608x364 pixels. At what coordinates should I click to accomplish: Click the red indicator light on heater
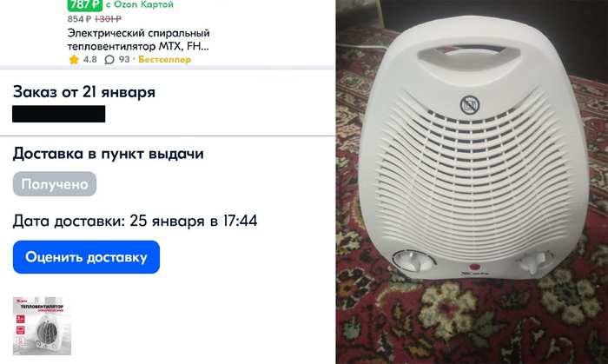coord(474,267)
